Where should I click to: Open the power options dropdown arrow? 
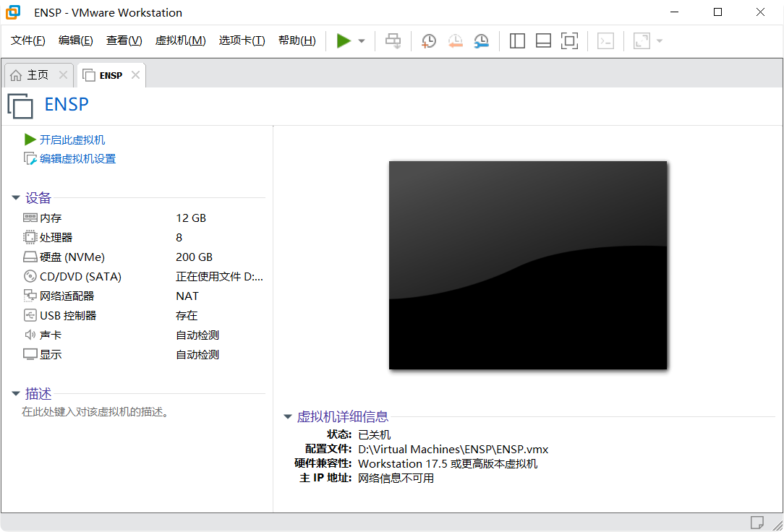click(x=362, y=41)
